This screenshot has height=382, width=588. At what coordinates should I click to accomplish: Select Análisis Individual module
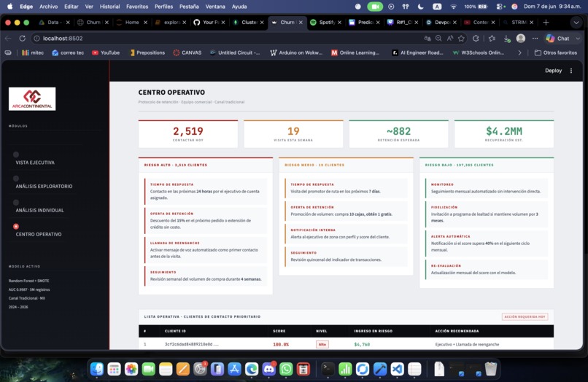pos(39,210)
